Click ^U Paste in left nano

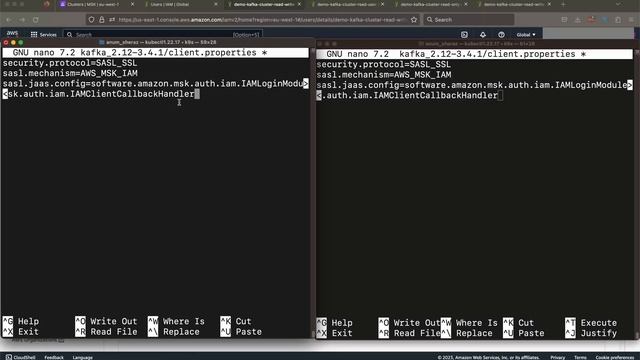[241, 332]
